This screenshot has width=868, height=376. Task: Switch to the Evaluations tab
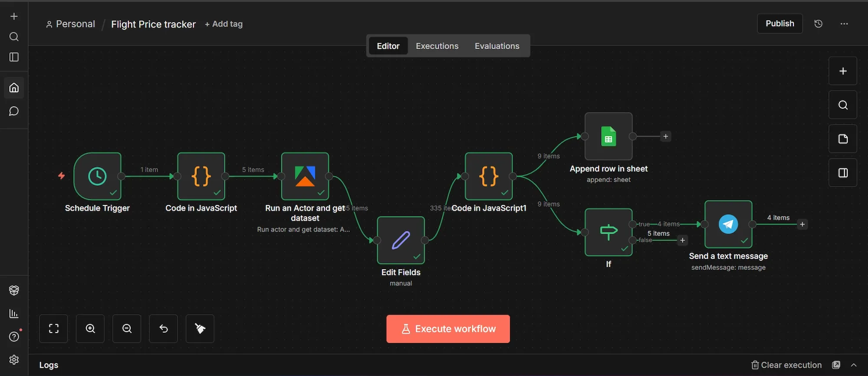497,46
